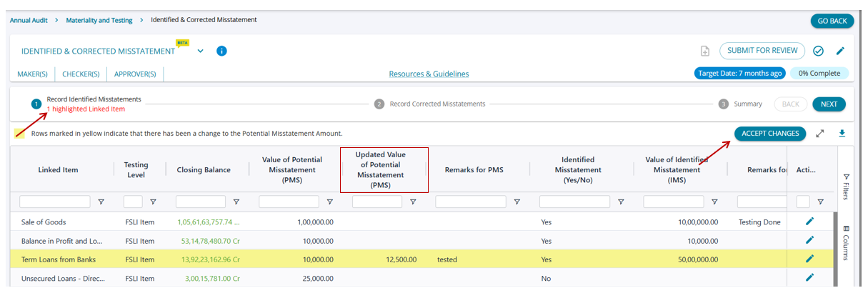This screenshot has width=868, height=293.
Task: Click the top-right pencil edit icon
Action: pyautogui.click(x=840, y=51)
